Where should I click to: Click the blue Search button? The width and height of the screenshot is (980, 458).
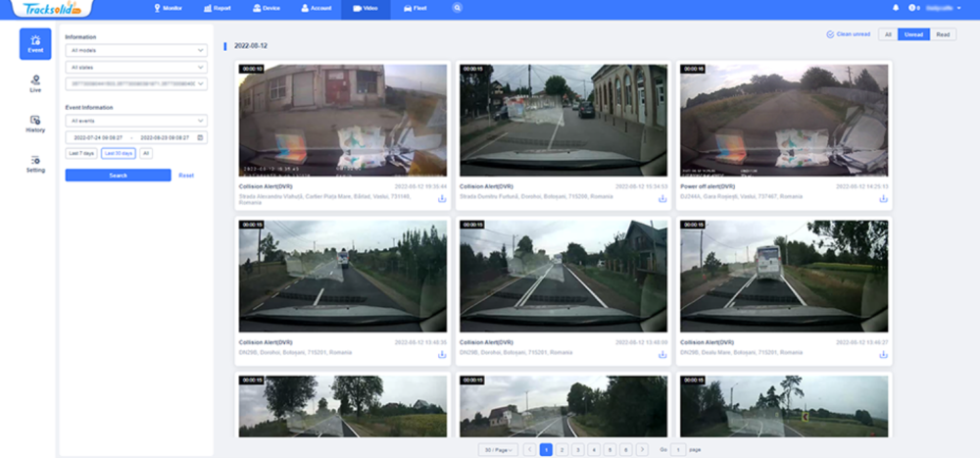coord(118,175)
